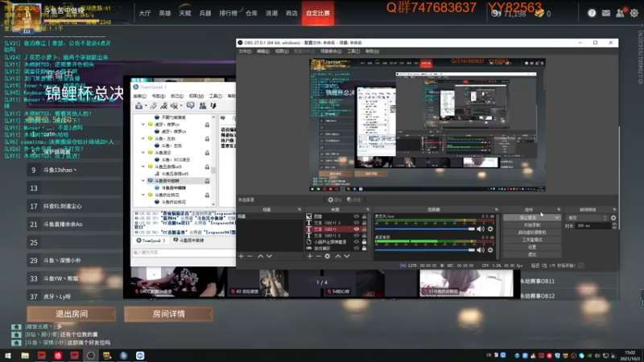Click TeamSpeak chat input field
The image size is (644, 362).
184,253
